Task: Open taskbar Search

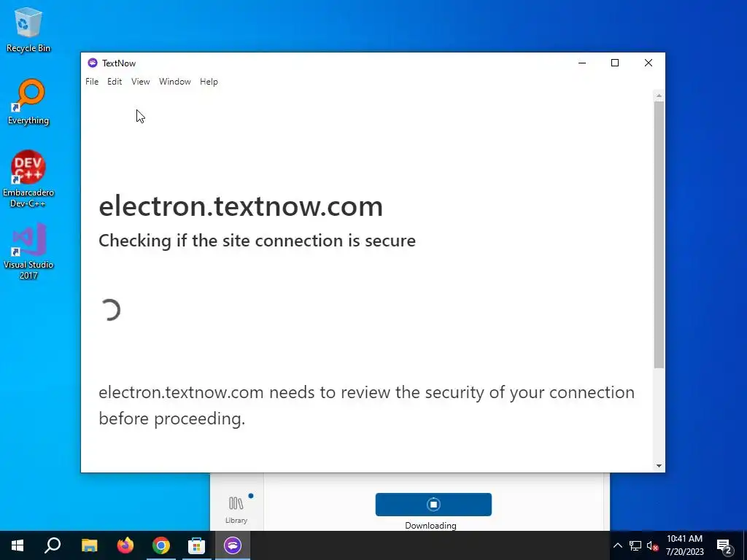Action: (x=53, y=545)
